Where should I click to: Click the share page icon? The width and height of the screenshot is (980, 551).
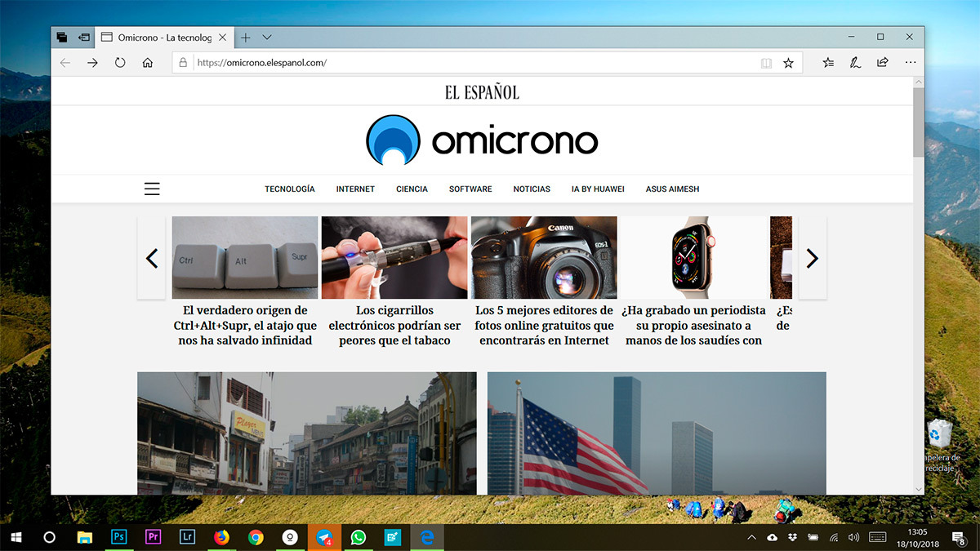coord(883,63)
